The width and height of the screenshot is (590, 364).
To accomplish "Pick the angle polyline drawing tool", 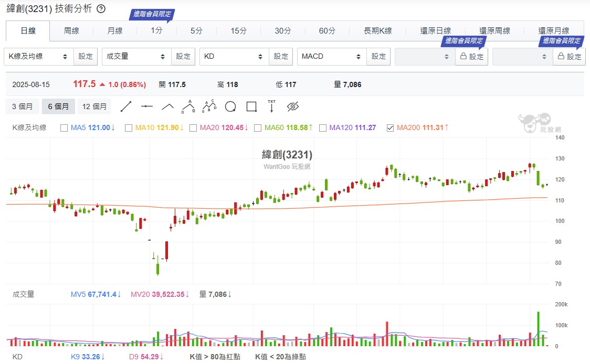I will 167,107.
